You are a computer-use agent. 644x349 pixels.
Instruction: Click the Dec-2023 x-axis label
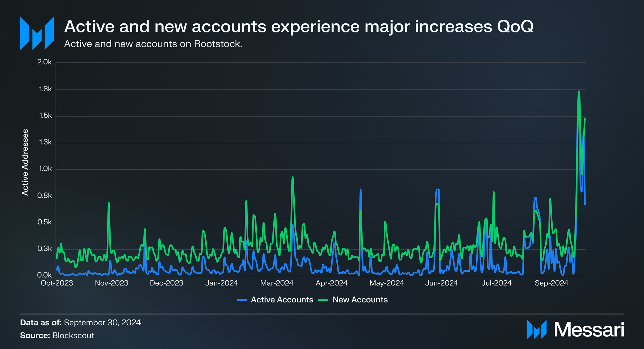click(167, 283)
